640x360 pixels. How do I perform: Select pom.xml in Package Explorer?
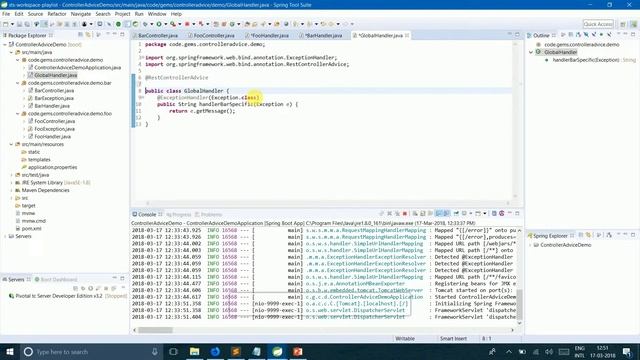point(31,228)
